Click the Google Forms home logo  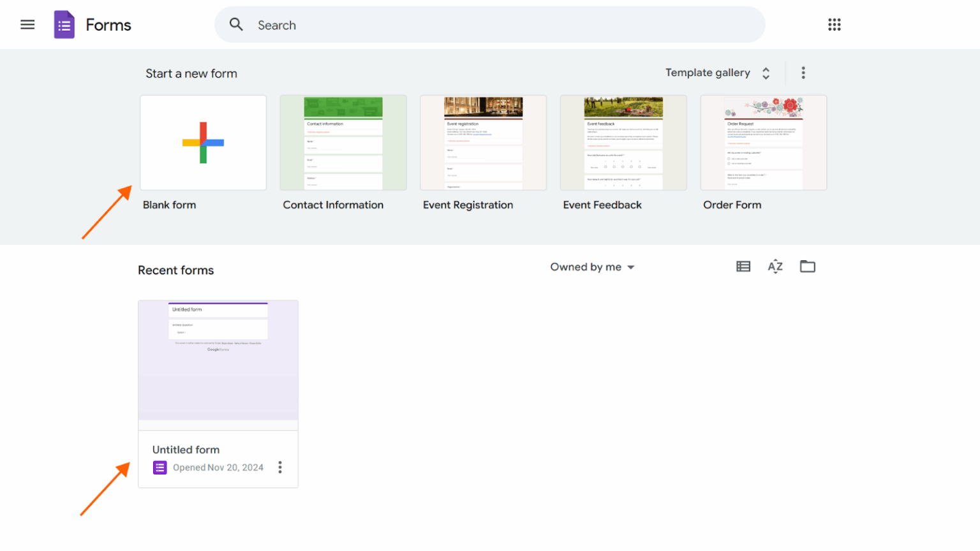tap(64, 24)
